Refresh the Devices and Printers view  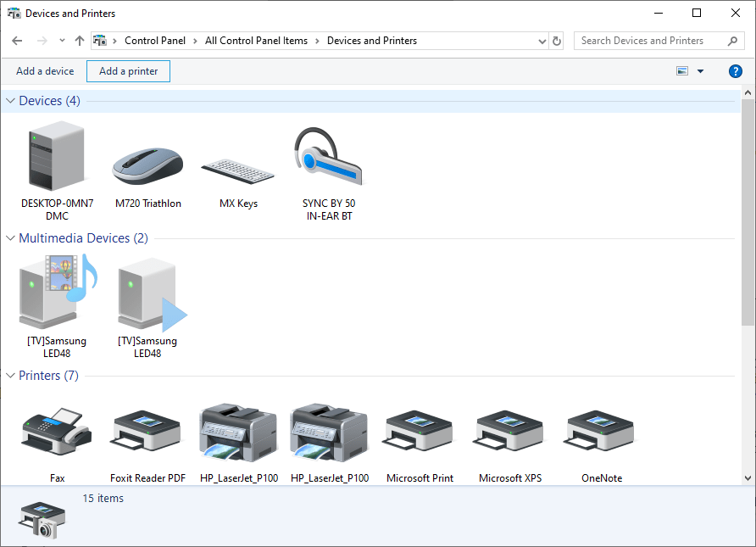pos(558,40)
